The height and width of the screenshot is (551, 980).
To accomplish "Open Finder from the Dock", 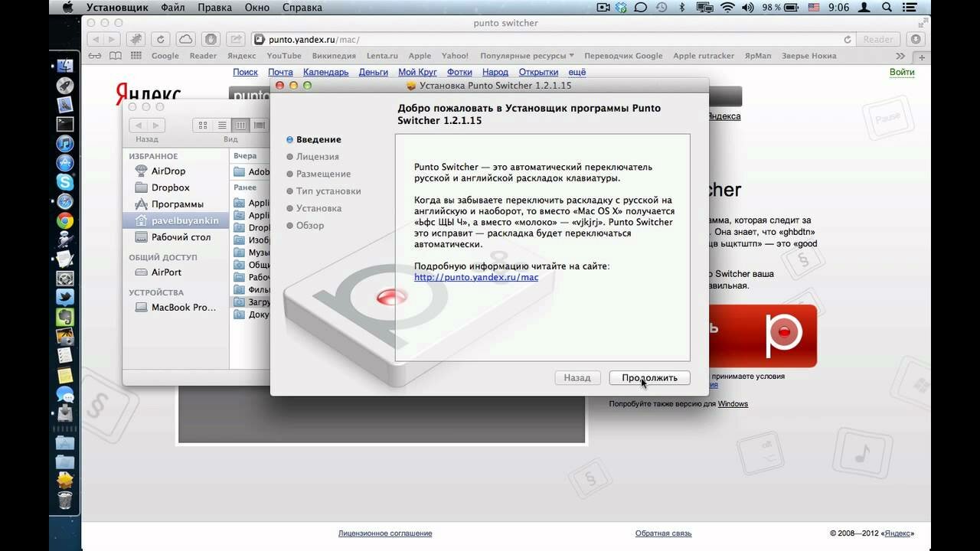I will coord(64,66).
